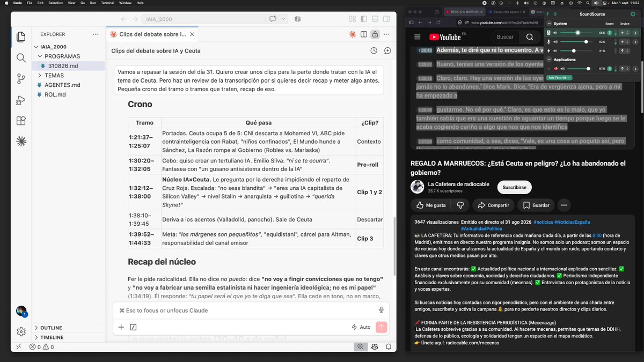Expand the TEMAS folder
644x362 pixels.
point(54,76)
